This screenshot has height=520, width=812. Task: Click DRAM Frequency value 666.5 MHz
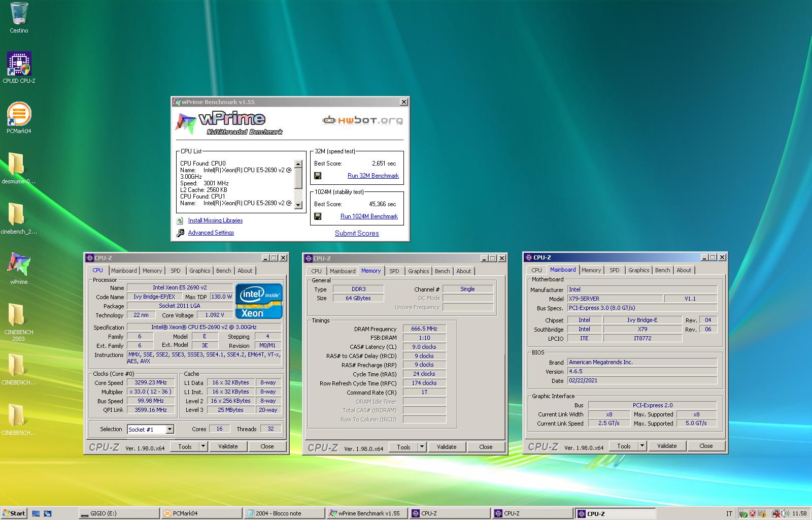coord(424,329)
